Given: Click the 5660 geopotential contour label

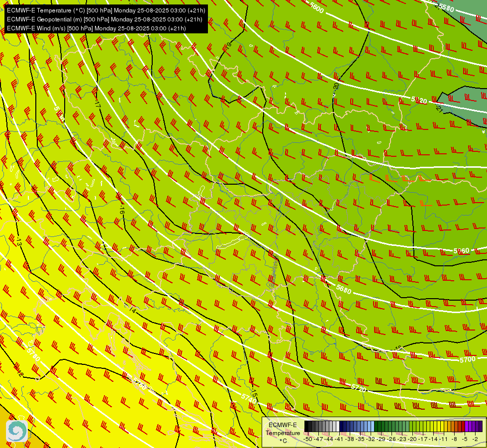Looking at the screenshot, I should tap(461, 250).
